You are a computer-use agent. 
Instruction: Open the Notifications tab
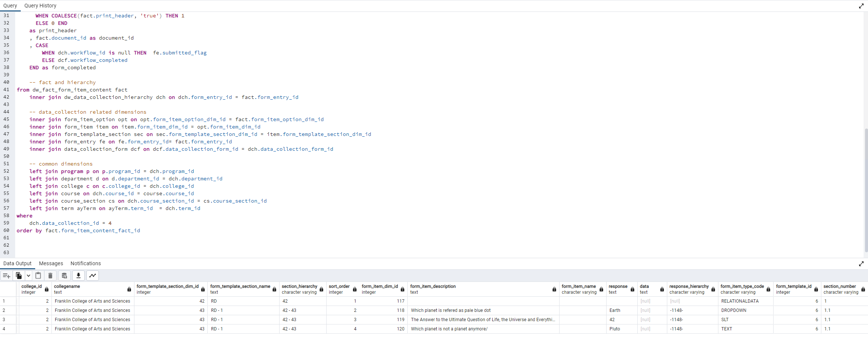click(x=86, y=263)
